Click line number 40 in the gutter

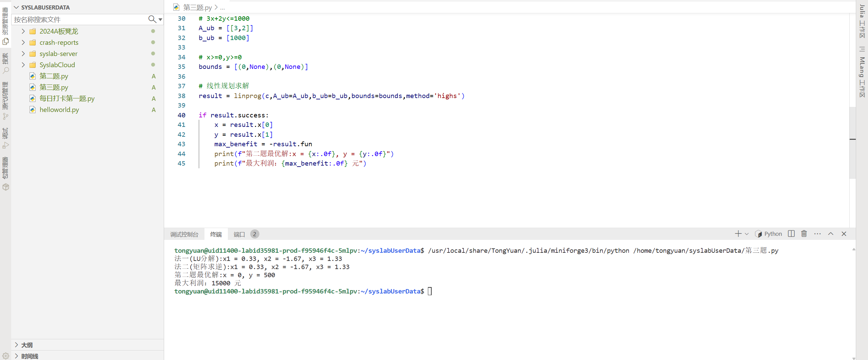pyautogui.click(x=181, y=115)
